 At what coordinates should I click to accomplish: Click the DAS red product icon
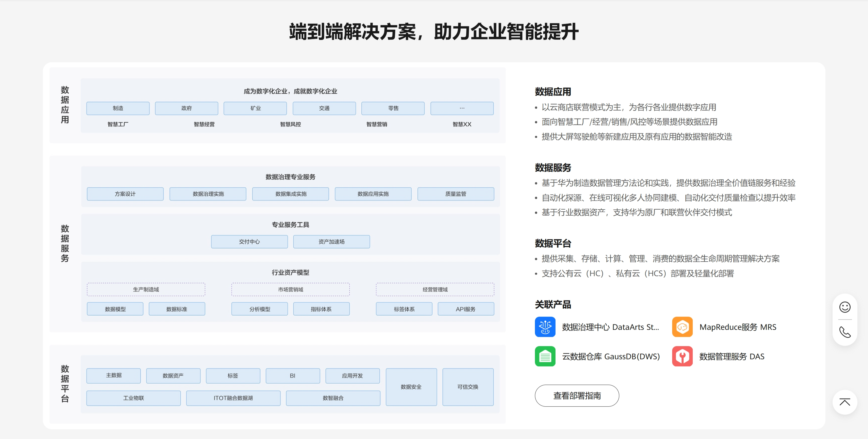click(682, 356)
